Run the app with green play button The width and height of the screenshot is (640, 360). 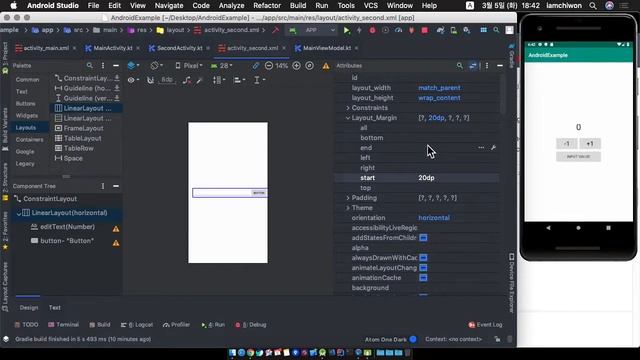click(x=347, y=30)
